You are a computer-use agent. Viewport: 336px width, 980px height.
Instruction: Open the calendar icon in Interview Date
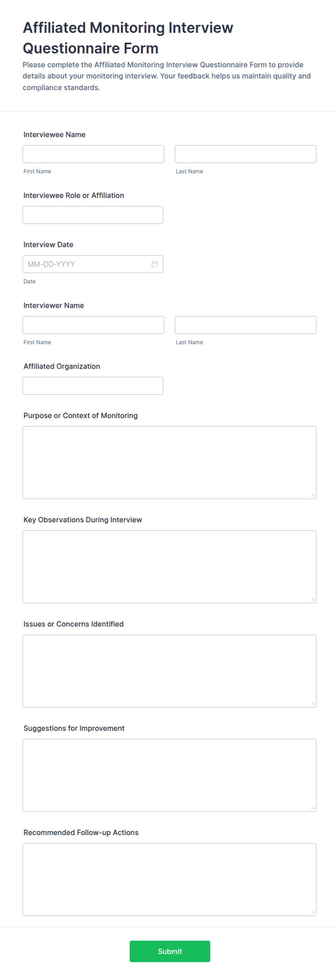(155, 264)
